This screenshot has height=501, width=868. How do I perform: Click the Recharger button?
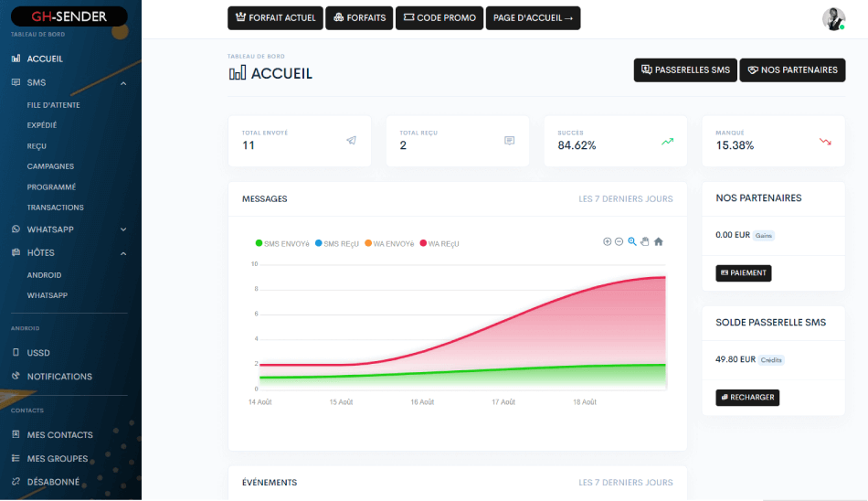(x=747, y=398)
